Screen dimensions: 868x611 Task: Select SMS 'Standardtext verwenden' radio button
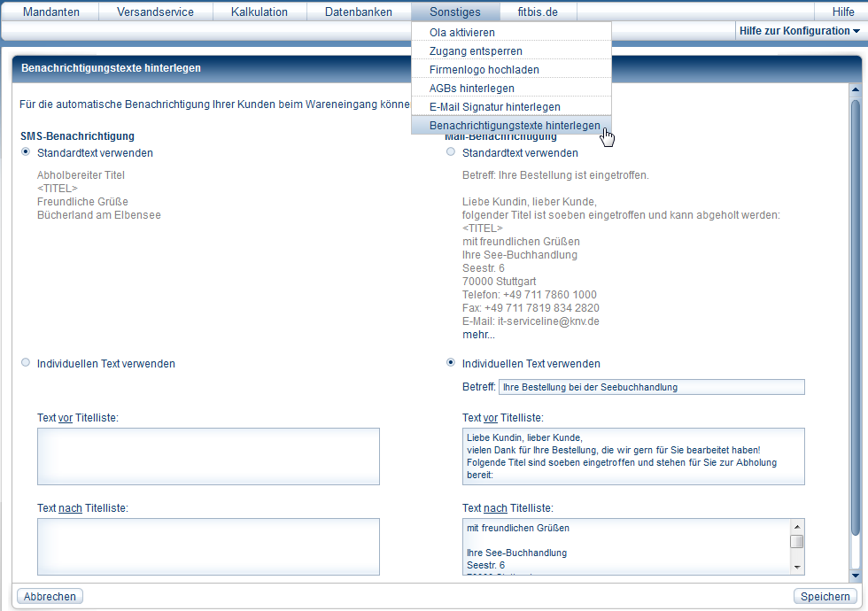tap(26, 152)
